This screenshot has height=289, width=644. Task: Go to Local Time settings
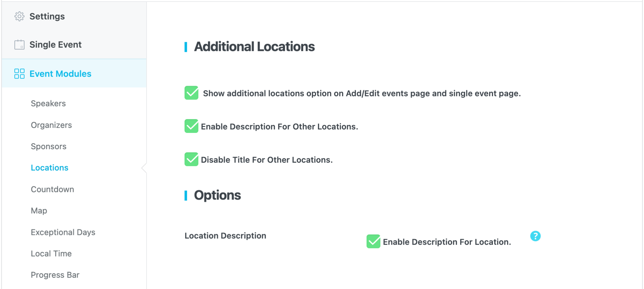pos(51,254)
